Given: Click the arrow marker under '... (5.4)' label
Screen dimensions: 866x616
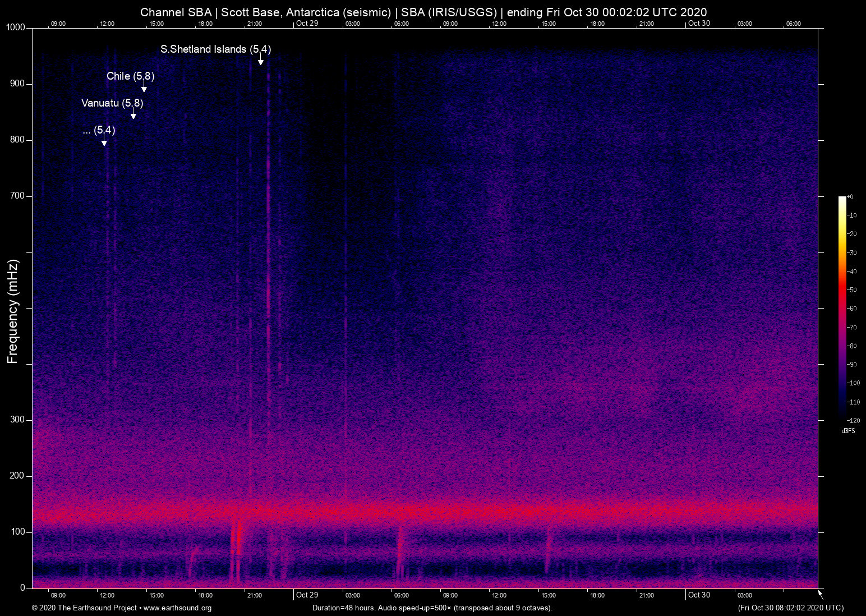Looking at the screenshot, I should tap(104, 142).
